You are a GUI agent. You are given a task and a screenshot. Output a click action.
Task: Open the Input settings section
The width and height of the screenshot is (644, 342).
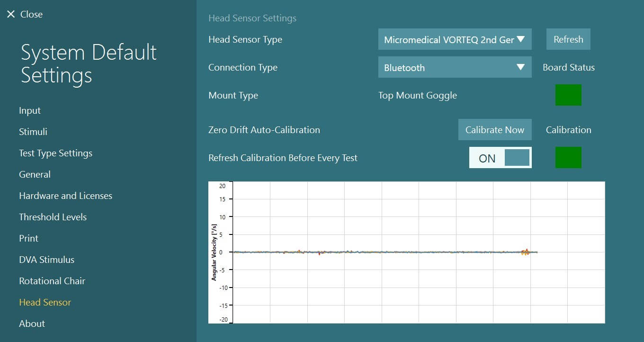pos(29,110)
